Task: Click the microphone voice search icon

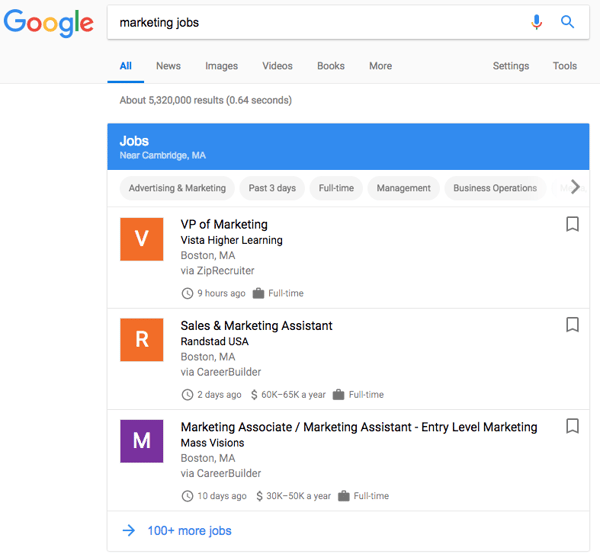Action: (537, 22)
